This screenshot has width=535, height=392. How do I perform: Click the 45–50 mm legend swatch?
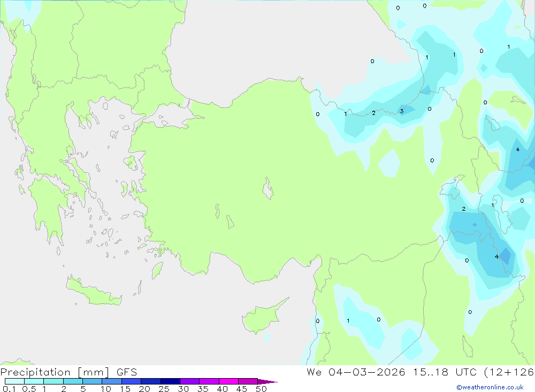[x=248, y=381]
